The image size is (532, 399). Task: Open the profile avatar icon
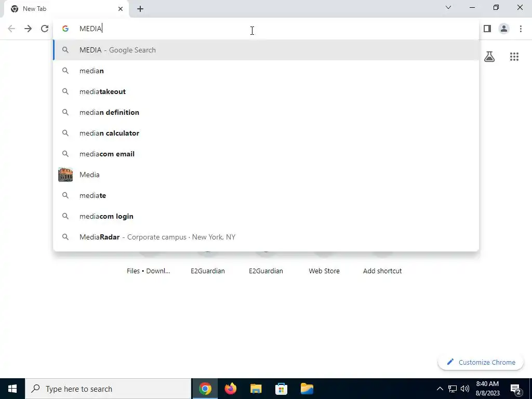(x=504, y=29)
